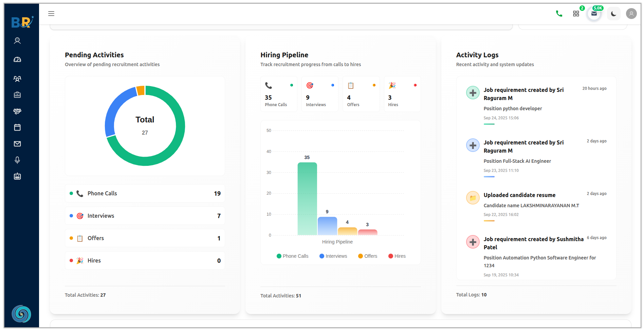Viewport: 644px width, 331px height.
Task: Toggle Phone Calls legend in chart
Action: [x=292, y=256]
